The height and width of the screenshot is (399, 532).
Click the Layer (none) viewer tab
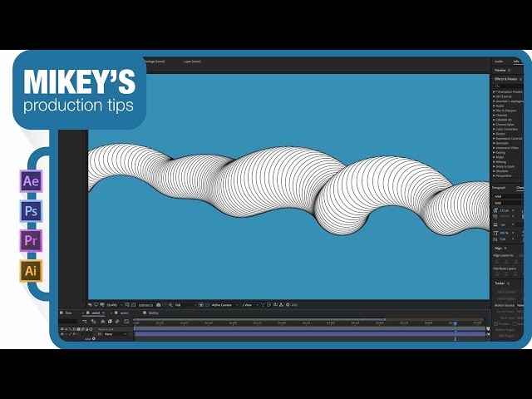point(192,62)
